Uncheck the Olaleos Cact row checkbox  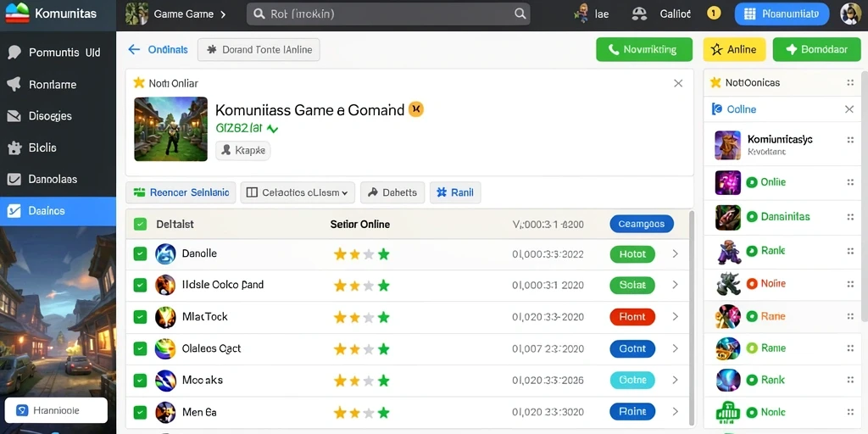tap(141, 348)
